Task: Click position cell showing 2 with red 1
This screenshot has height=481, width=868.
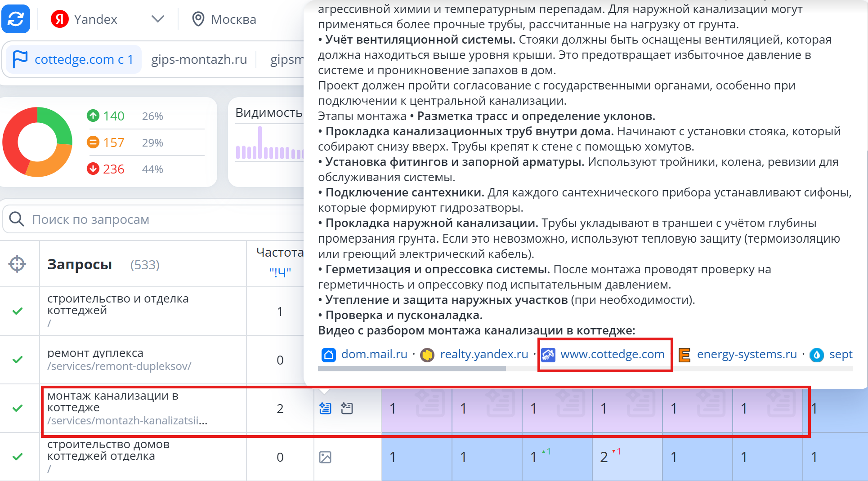Action: [627, 457]
